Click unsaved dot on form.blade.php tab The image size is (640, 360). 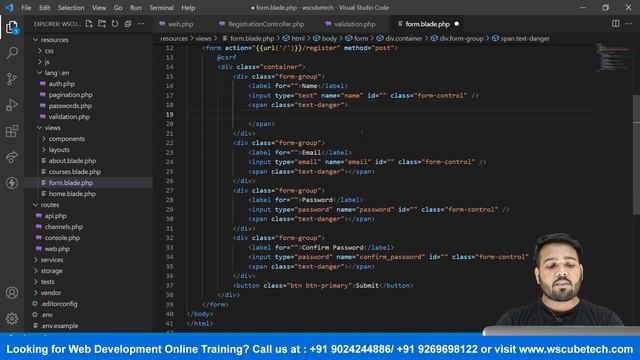click(x=457, y=24)
